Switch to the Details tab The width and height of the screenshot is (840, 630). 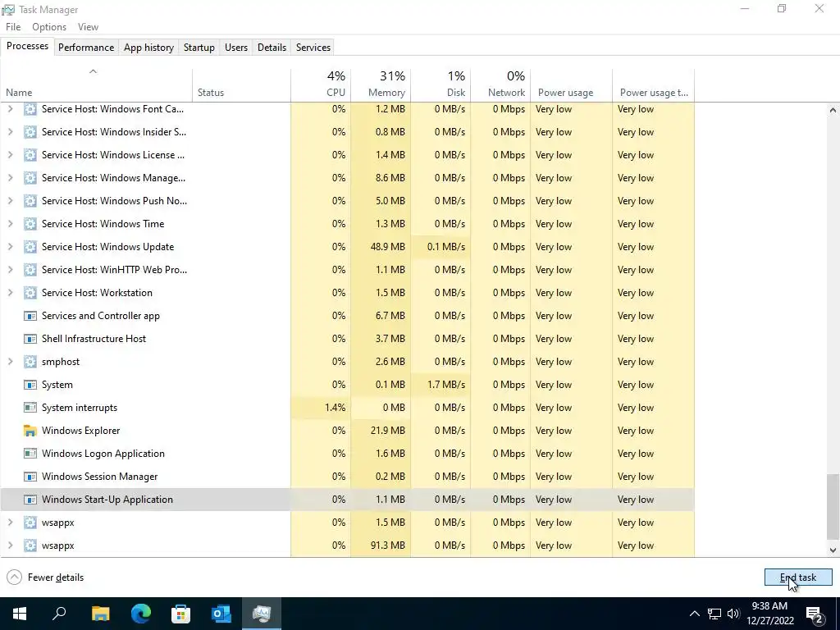[272, 47]
